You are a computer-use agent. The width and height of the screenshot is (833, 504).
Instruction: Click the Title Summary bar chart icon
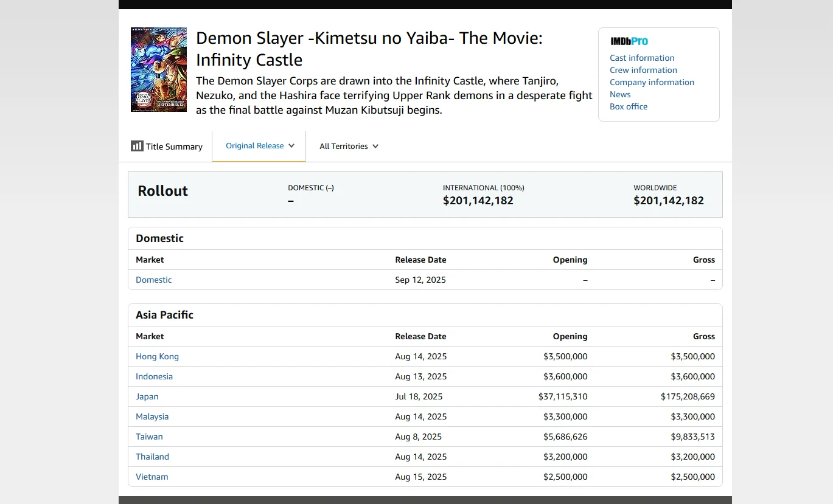click(137, 146)
